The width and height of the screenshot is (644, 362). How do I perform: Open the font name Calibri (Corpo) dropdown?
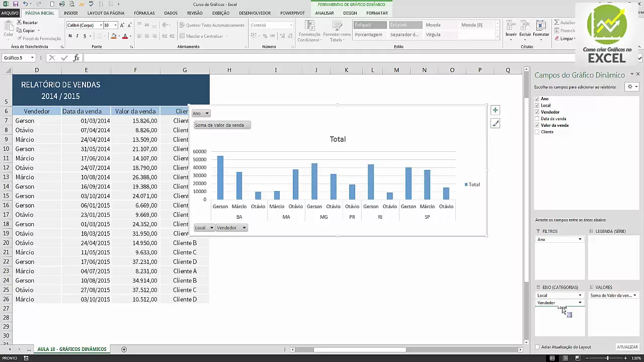(x=101, y=25)
